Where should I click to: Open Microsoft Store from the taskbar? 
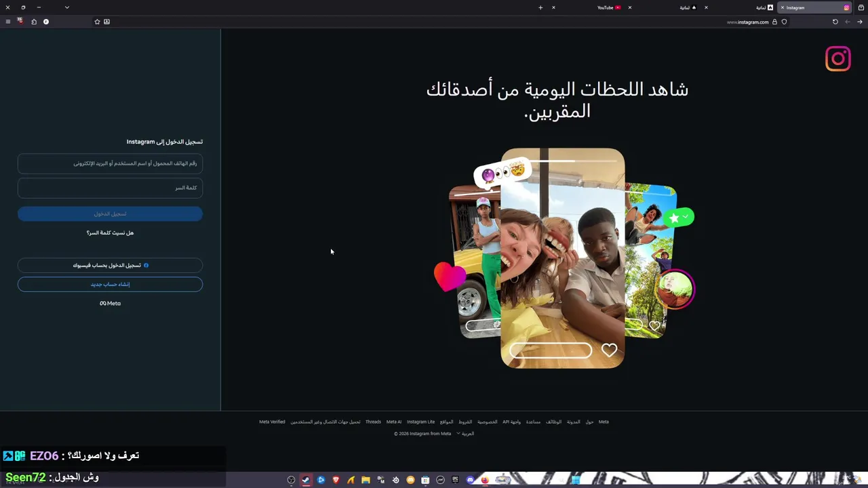click(425, 480)
